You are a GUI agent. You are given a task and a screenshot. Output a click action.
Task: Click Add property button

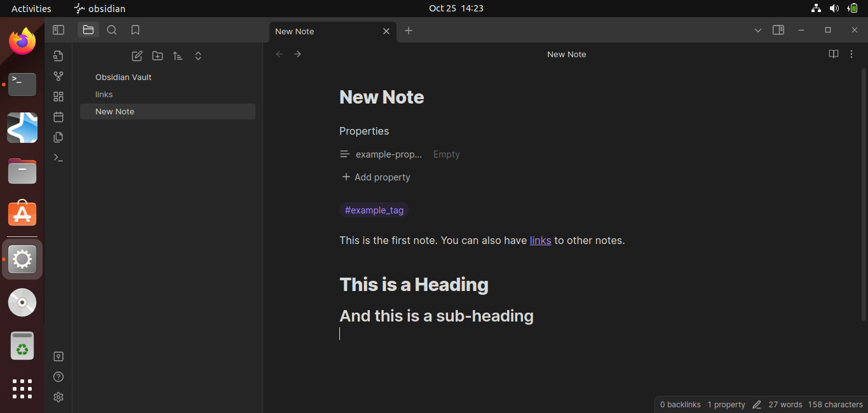pyautogui.click(x=376, y=177)
